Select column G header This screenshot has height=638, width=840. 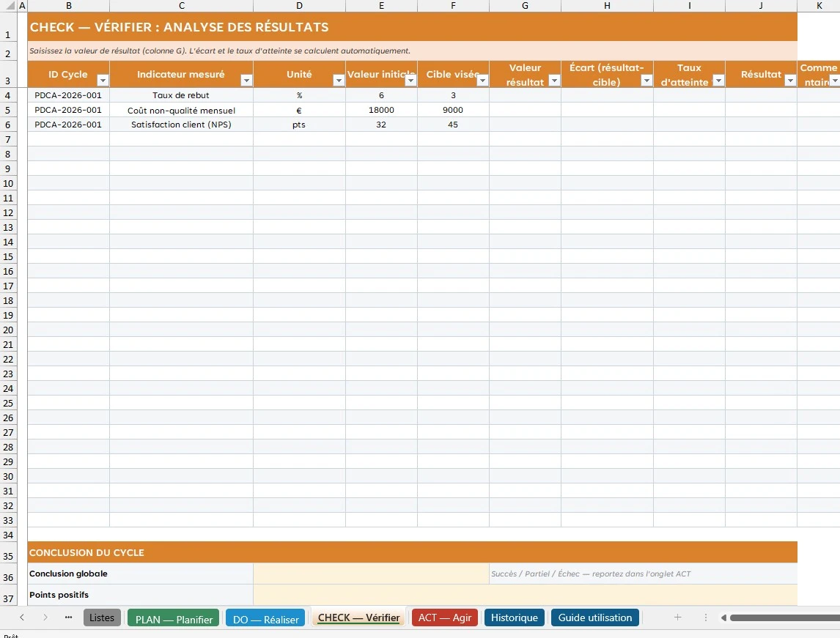tap(525, 6)
